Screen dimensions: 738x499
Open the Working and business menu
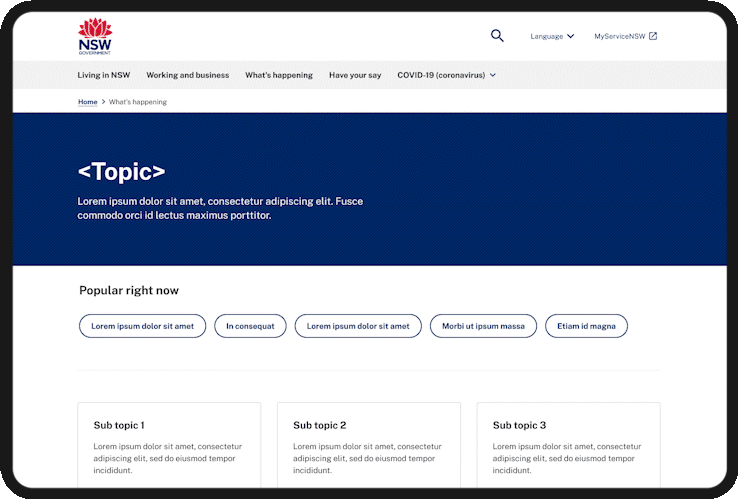coord(187,75)
